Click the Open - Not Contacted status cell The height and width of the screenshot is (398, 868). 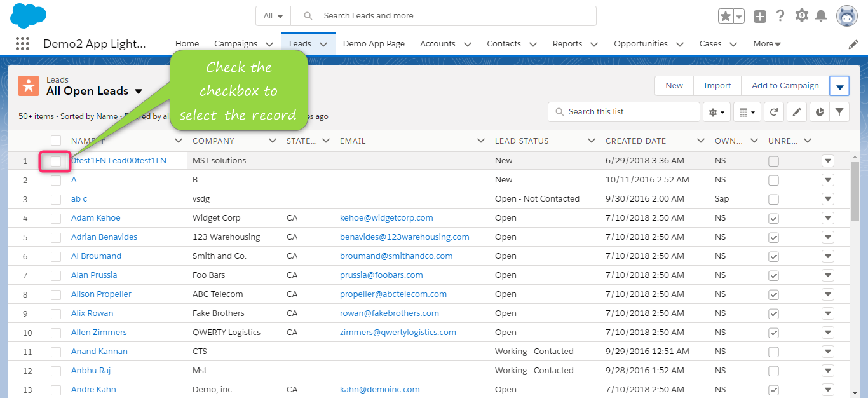(x=537, y=199)
